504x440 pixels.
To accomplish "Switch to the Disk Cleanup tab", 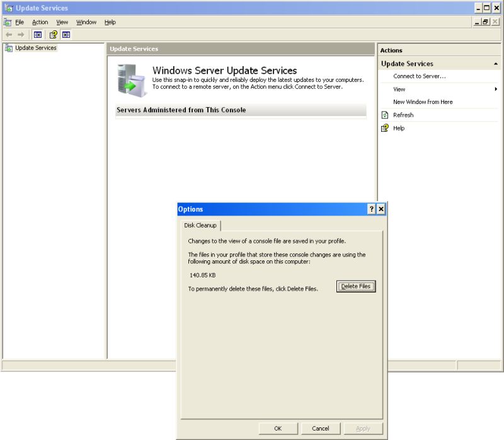I will pos(200,225).
